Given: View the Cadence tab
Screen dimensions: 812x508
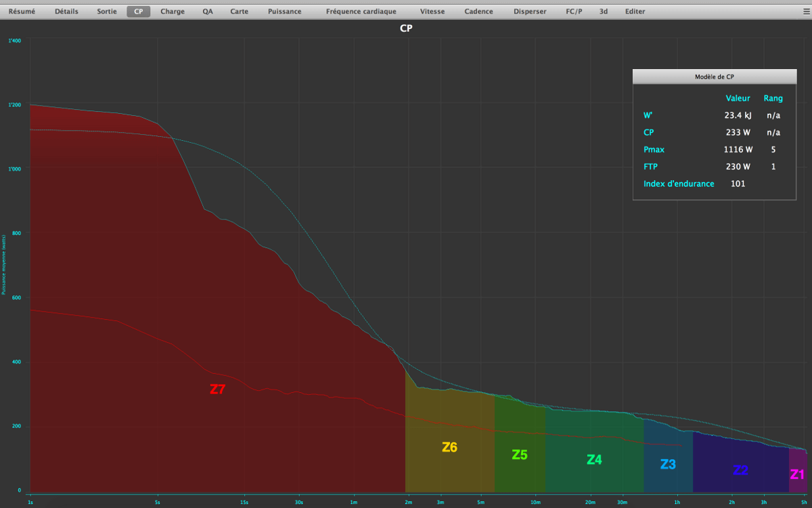Looking at the screenshot, I should point(478,12).
